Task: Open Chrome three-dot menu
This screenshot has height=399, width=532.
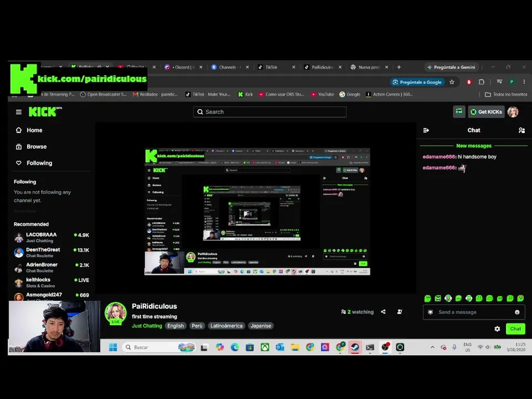Action: [524, 82]
